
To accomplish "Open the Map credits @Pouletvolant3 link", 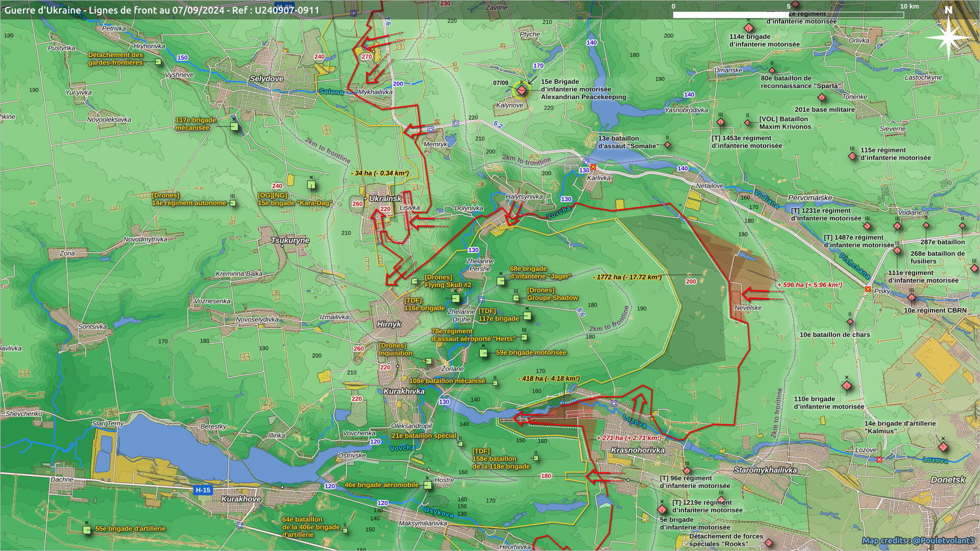I will (x=918, y=540).
